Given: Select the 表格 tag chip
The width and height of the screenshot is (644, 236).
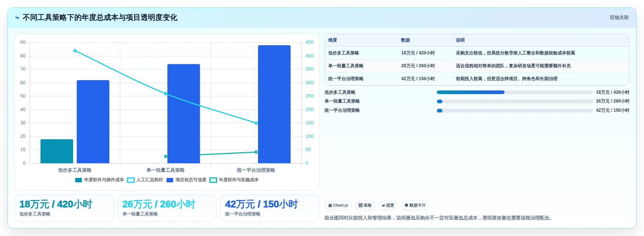Looking at the screenshot, I should (365, 205).
